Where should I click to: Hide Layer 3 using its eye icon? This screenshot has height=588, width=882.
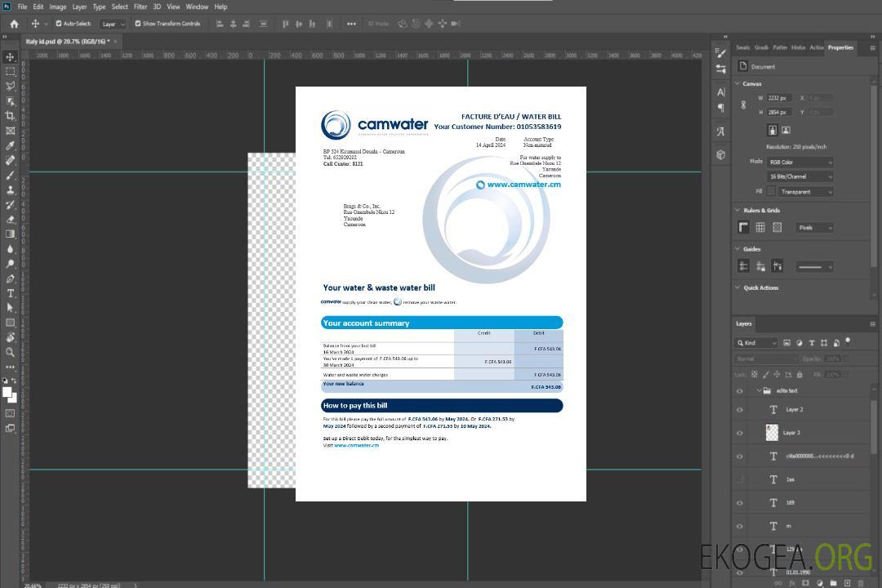click(x=740, y=434)
